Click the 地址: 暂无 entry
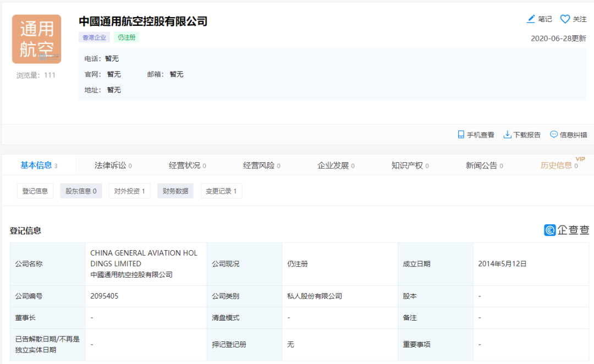 103,90
